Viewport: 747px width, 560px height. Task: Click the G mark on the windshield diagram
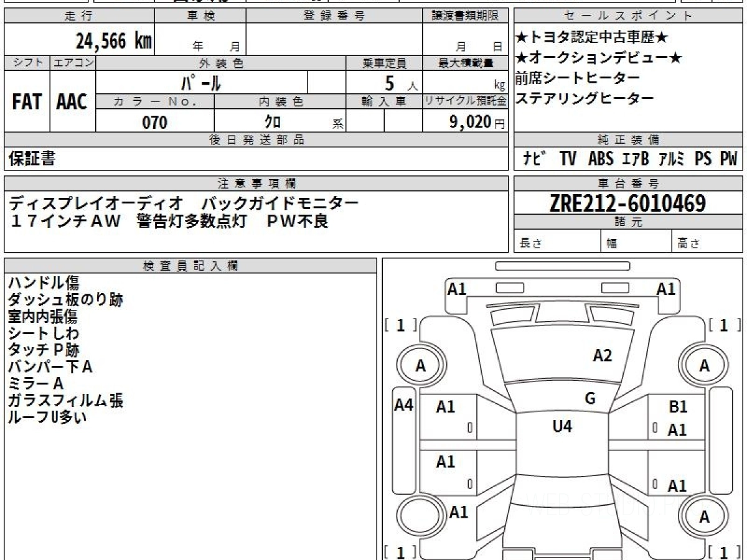tap(590, 399)
